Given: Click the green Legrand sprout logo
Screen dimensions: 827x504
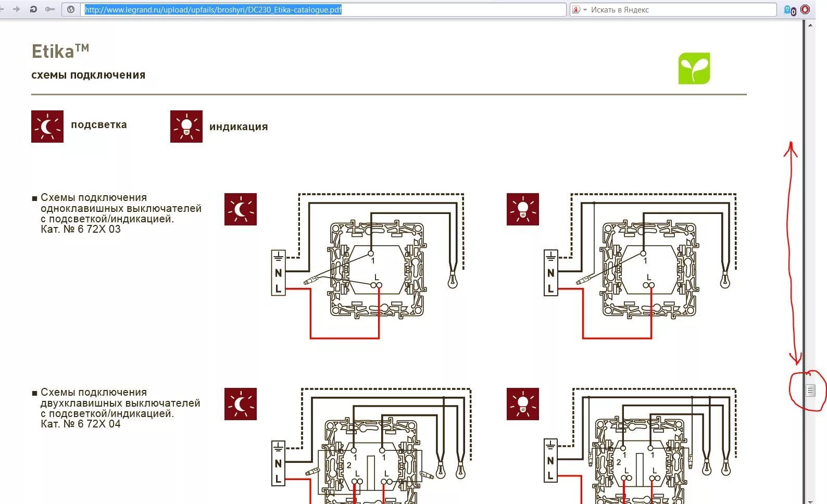Looking at the screenshot, I should click(x=694, y=68).
